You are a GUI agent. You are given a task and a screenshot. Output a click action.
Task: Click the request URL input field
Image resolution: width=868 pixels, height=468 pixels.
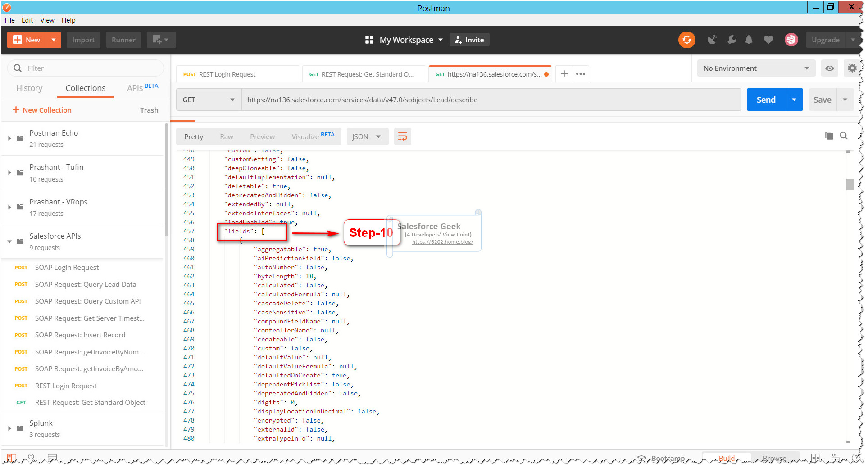tap(491, 100)
